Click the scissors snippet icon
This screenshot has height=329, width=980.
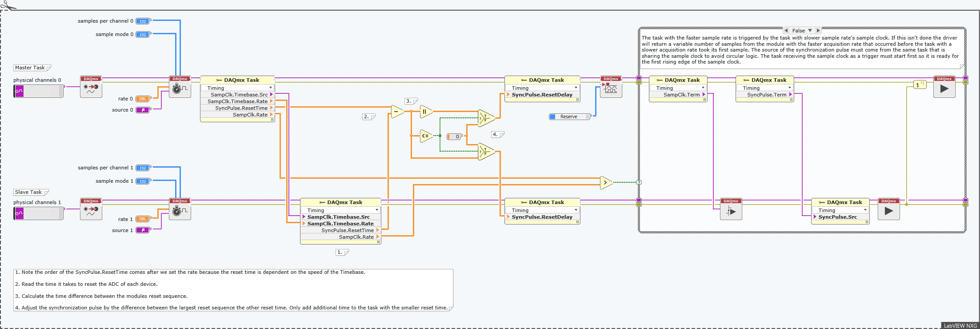coord(8,5)
